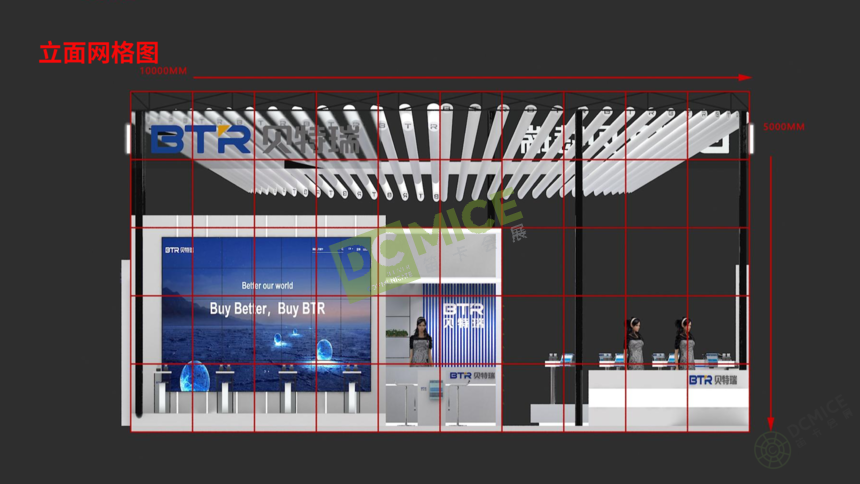The width and height of the screenshot is (860, 484).
Task: Click the large 贝特瑞 characters on the canopy
Action: click(311, 139)
